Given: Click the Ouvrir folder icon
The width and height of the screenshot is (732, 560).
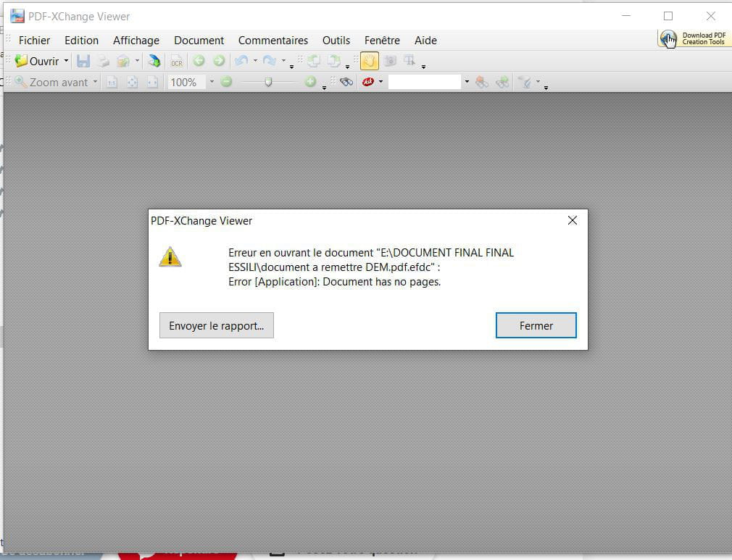Looking at the screenshot, I should pyautogui.click(x=21, y=61).
